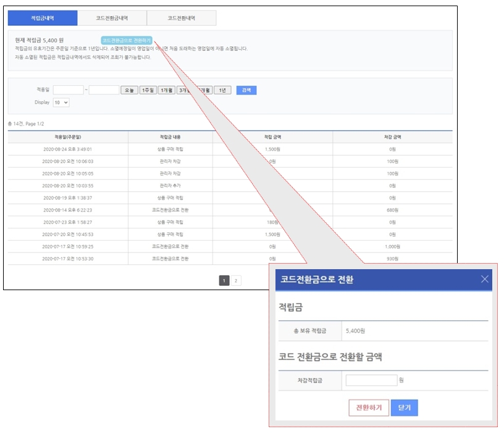Click the 차감적립금 amount input field
Screen dimensions: 504x434
(371, 380)
